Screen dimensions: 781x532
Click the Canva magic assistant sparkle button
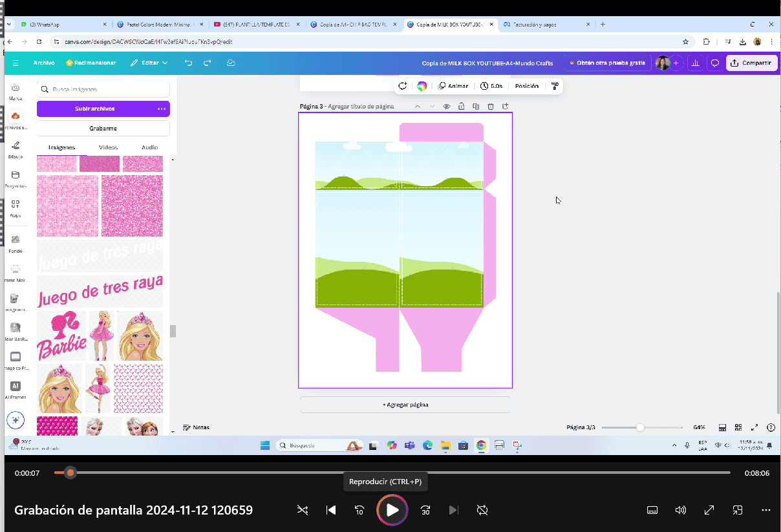[16, 420]
